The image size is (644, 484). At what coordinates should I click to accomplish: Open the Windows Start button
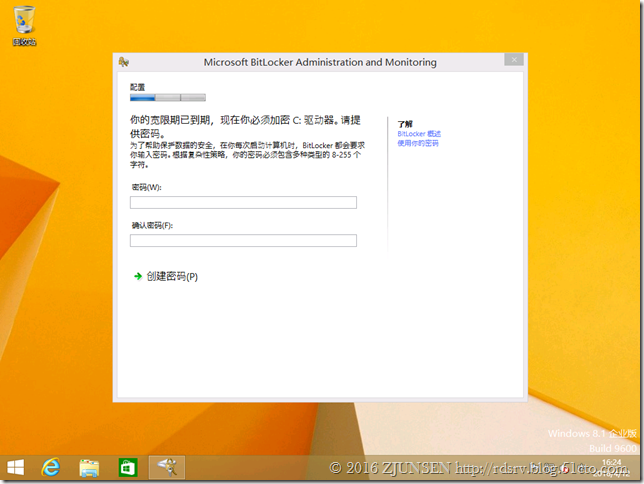coord(16,467)
